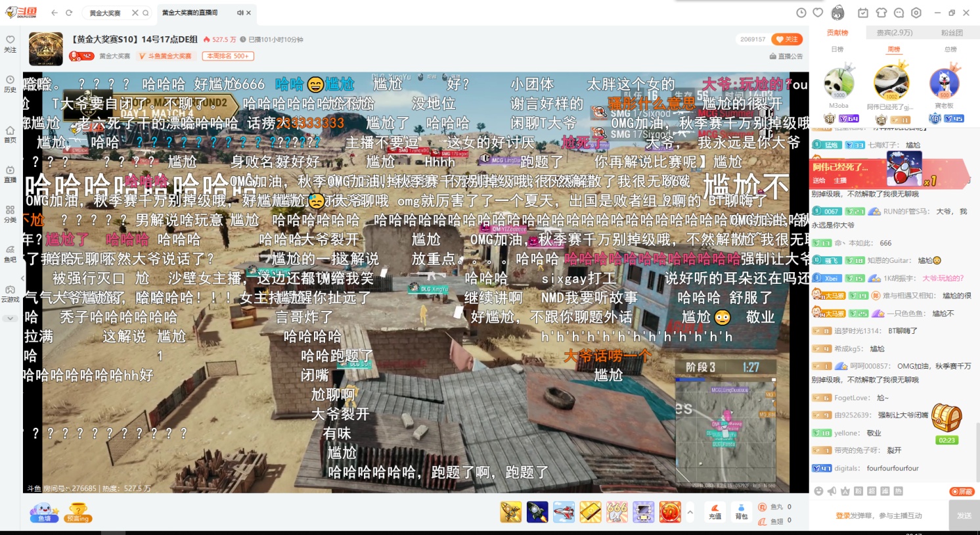Open the emoji picker in chat
This screenshot has height=535, width=980.
click(x=818, y=491)
